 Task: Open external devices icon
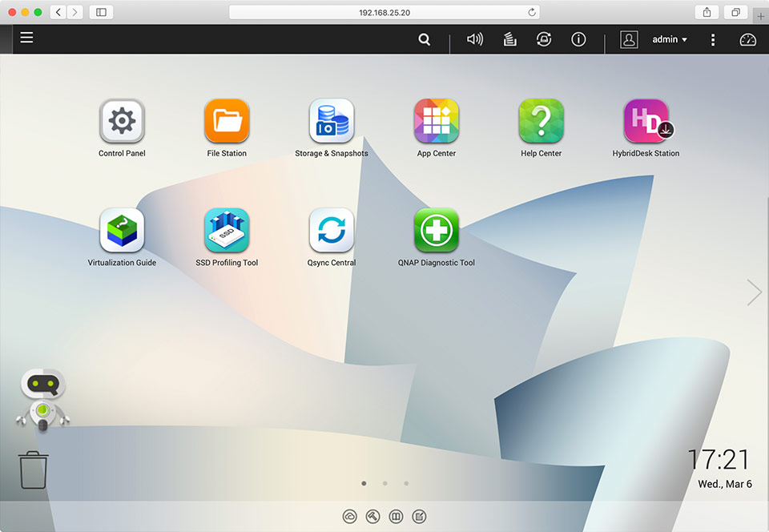point(543,39)
